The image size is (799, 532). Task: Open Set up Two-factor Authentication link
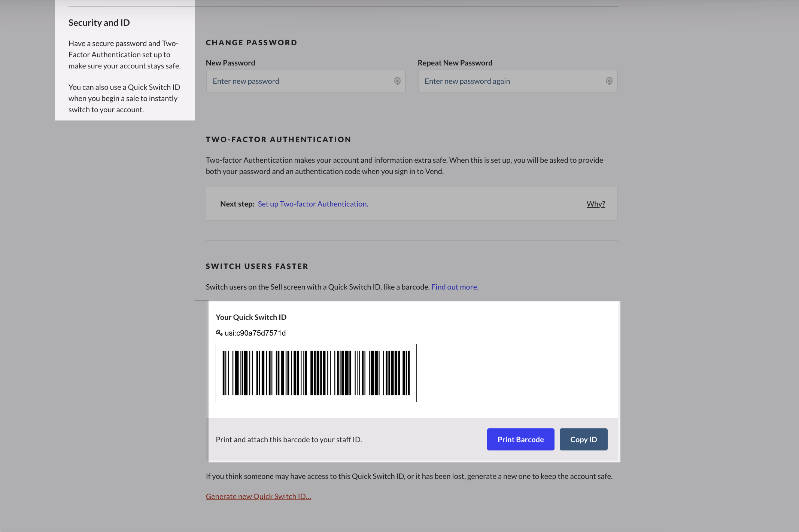pos(313,204)
